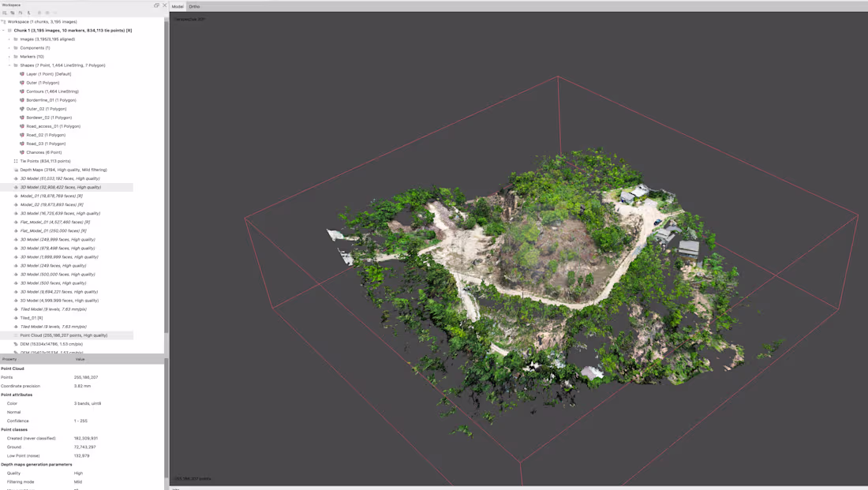Collapse the Chunk 1 node

pyautogui.click(x=3, y=31)
